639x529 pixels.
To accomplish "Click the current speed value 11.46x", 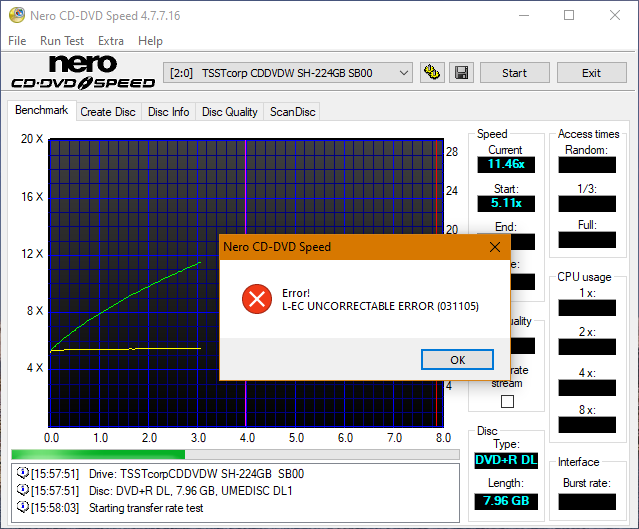I will [506, 164].
